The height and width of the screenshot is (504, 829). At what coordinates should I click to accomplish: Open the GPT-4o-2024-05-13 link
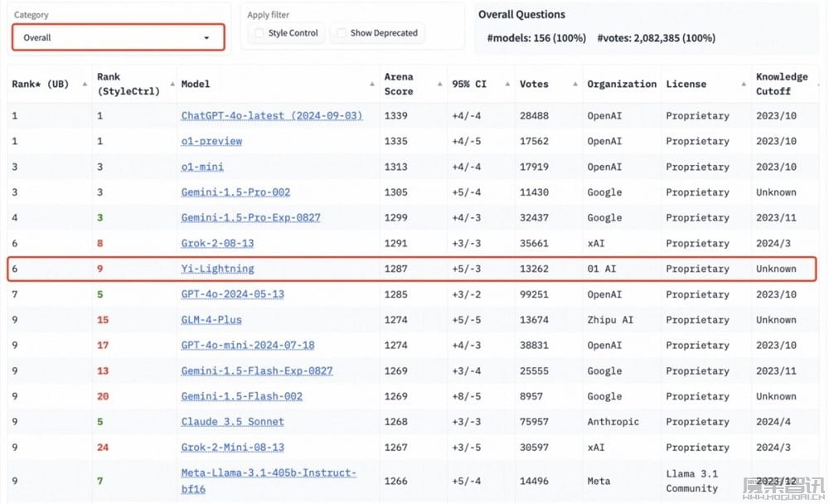coord(233,294)
